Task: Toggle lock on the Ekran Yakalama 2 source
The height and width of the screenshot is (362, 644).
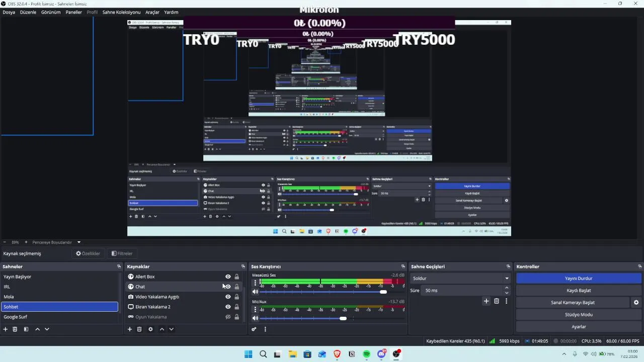Action: pos(236,307)
